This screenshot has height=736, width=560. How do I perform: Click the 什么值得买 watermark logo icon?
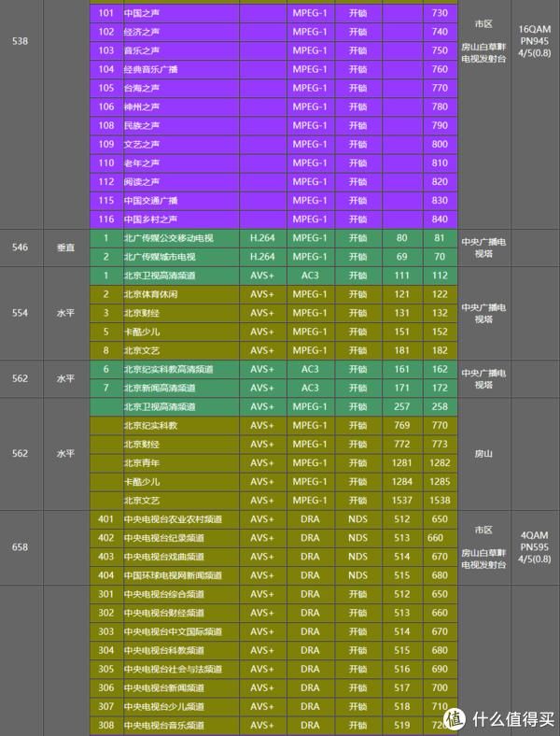455,717
